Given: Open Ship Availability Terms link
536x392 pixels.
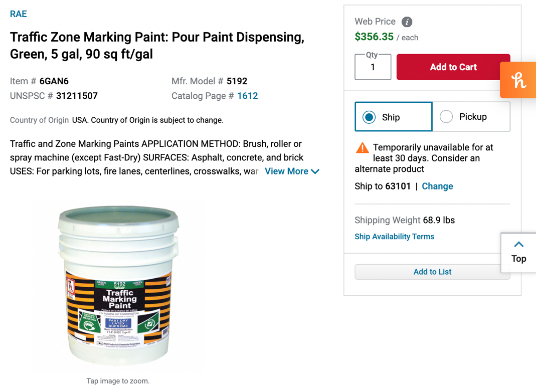Looking at the screenshot, I should click(394, 237).
